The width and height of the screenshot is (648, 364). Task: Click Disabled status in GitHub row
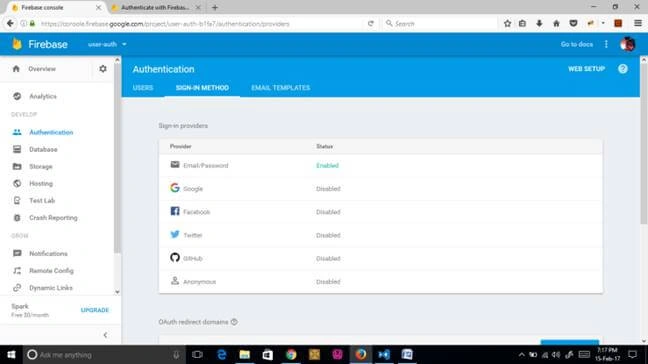[328, 259]
